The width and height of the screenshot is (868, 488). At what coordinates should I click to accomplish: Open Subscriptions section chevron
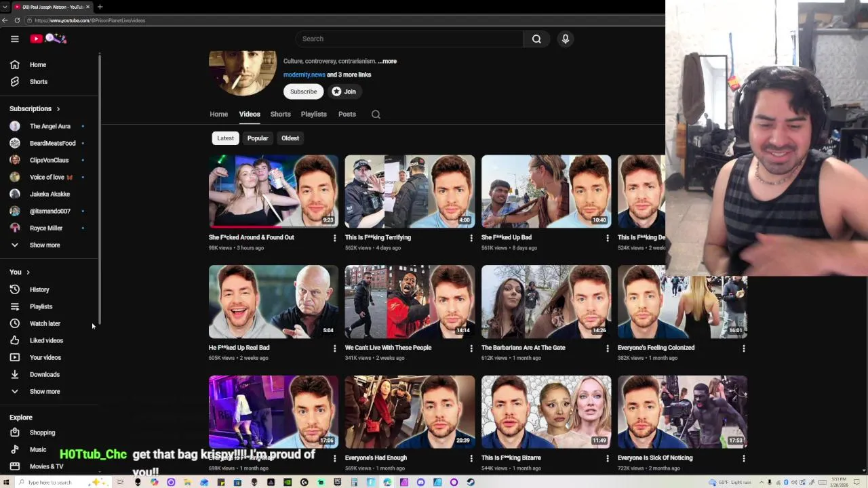click(x=58, y=108)
